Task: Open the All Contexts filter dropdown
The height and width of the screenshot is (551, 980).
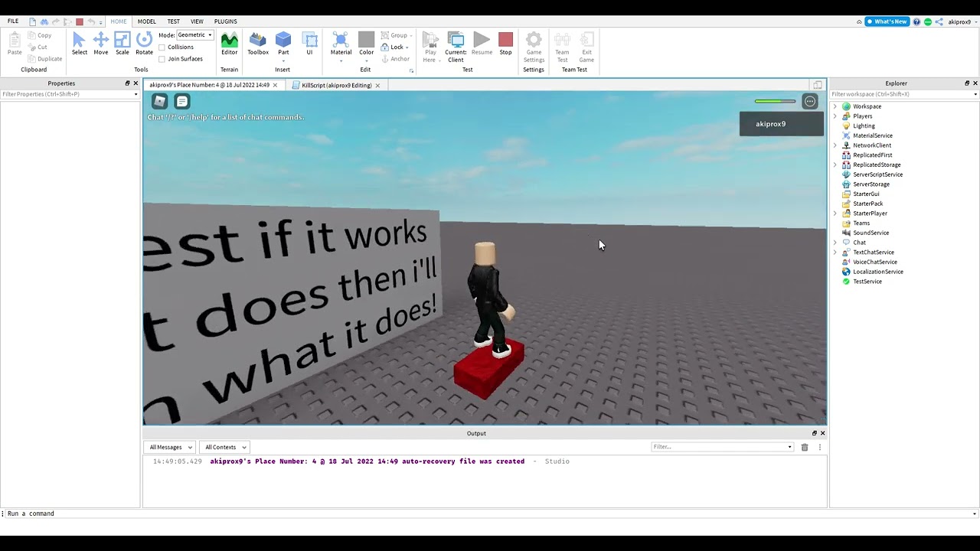Action: tap(225, 447)
